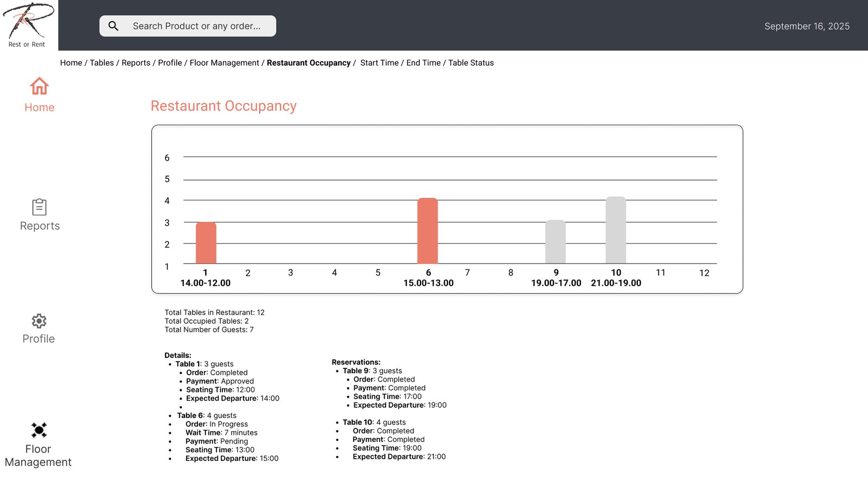Image resolution: width=868 pixels, height=488 pixels.
Task: Click the September 16, 2025 date
Action: tap(807, 26)
